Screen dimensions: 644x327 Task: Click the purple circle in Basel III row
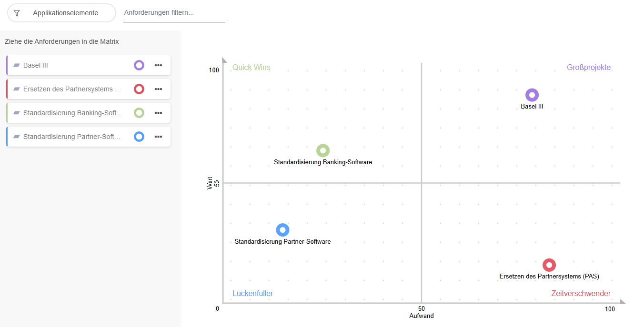[139, 65]
